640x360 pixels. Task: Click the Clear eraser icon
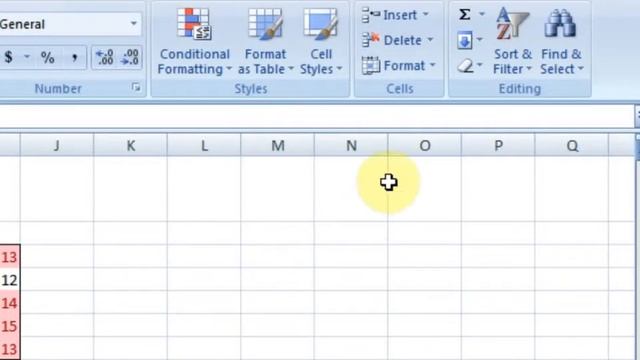coord(465,66)
